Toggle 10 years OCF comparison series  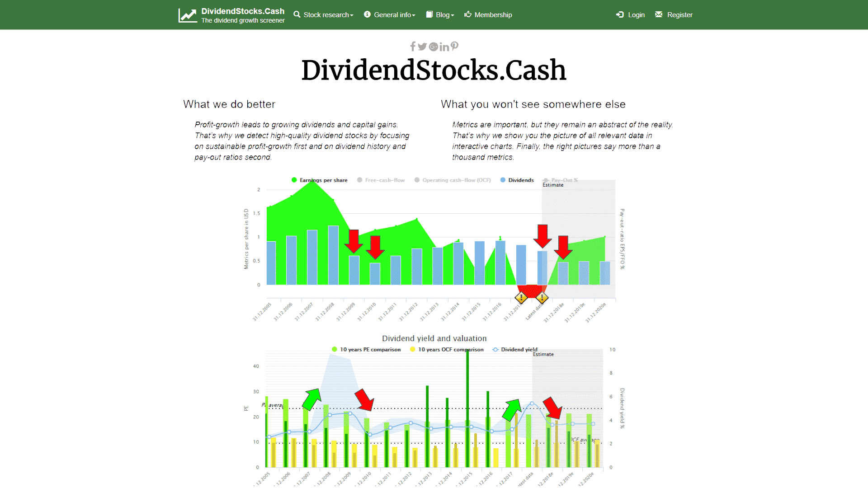tap(447, 349)
